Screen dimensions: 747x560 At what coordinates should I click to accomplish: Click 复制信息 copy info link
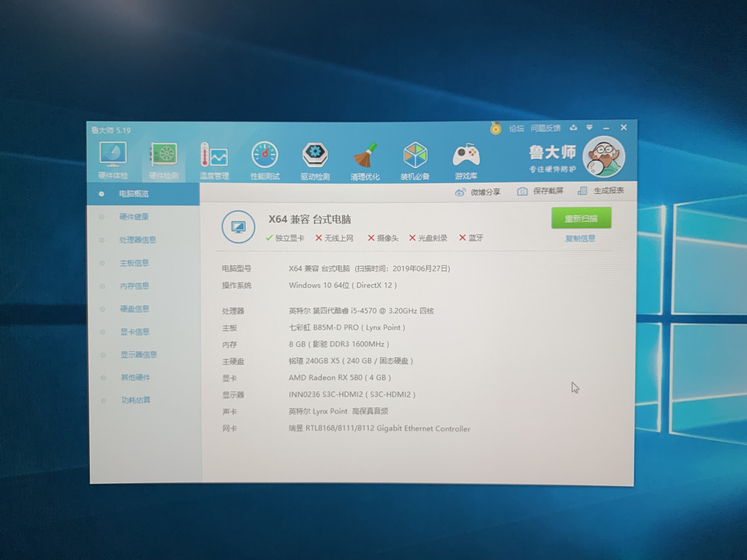(580, 239)
